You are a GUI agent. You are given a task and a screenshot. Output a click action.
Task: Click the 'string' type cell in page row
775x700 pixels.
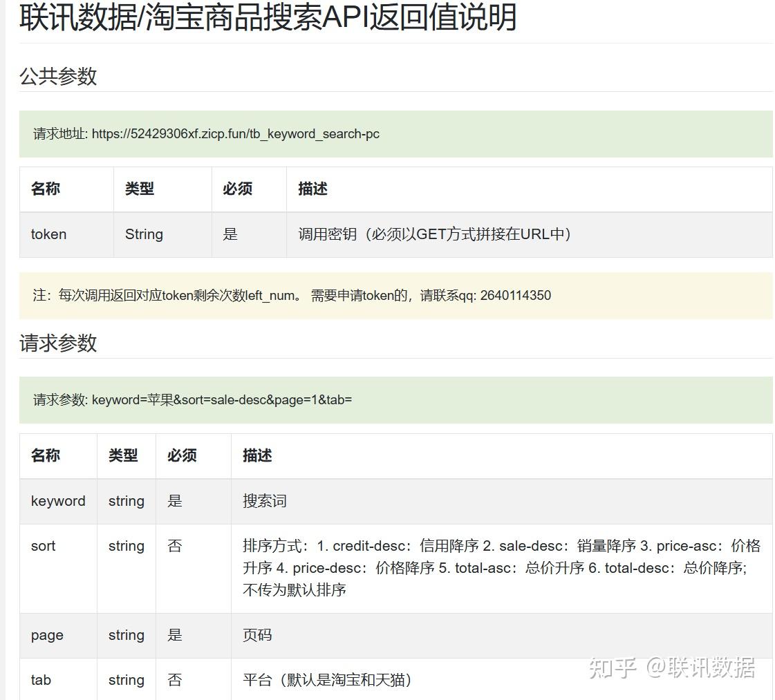pos(127,635)
